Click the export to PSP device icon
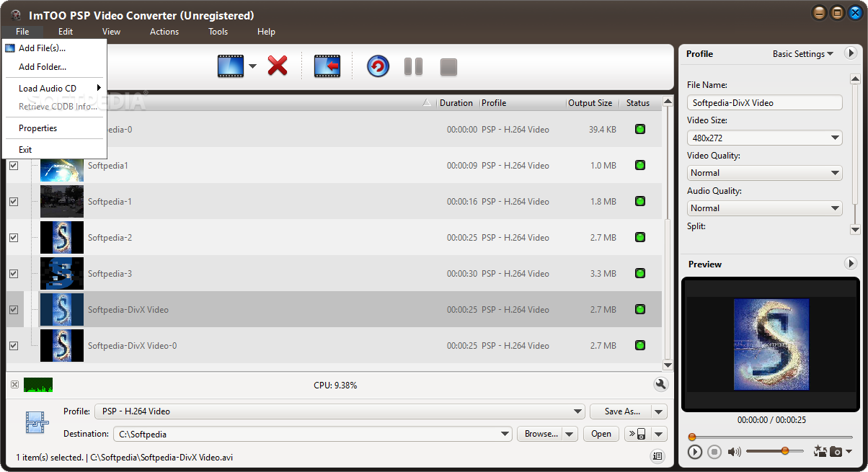Screen dimensions: 868x472 pyautogui.click(x=637, y=434)
